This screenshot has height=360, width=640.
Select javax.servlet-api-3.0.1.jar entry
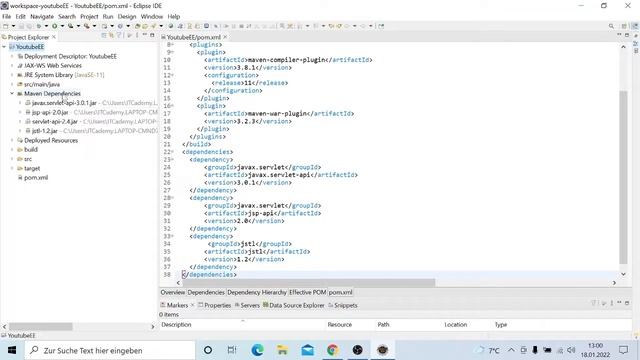[64, 103]
